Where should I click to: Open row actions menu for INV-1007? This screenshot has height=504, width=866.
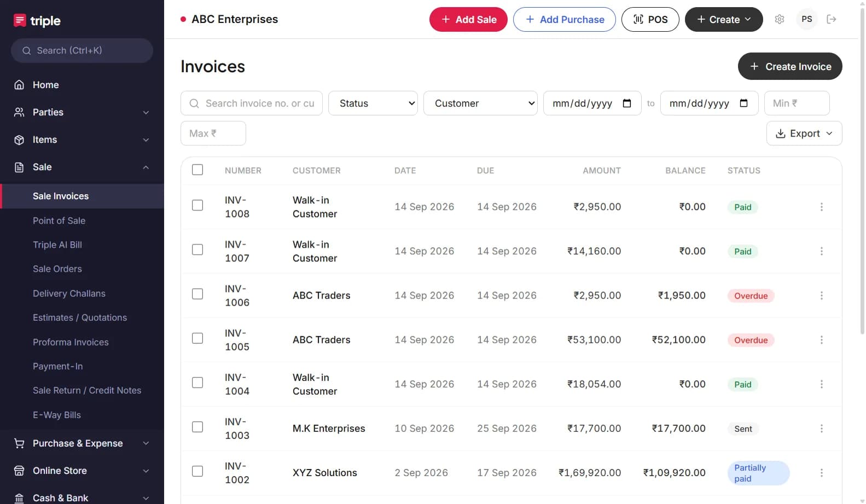point(822,251)
